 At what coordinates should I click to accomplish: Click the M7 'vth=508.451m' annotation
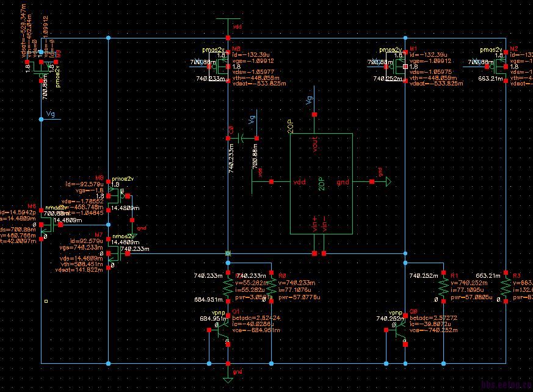click(x=82, y=264)
